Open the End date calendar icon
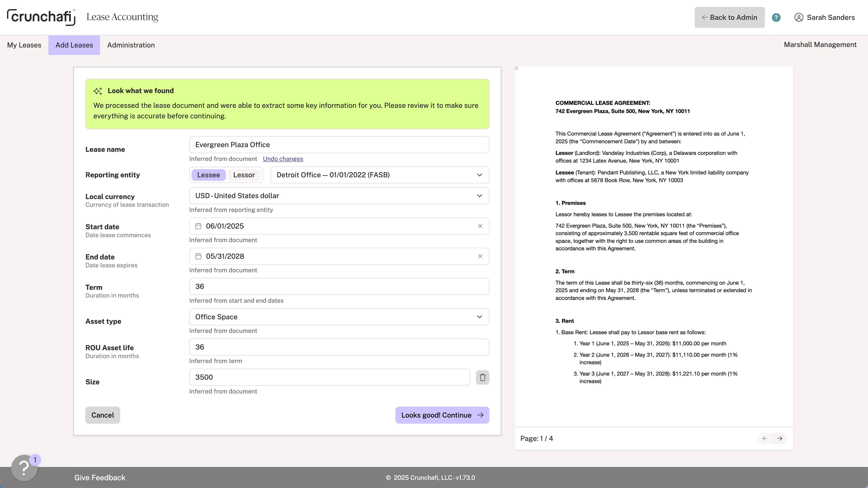Screen dimensions: 868x488 pyautogui.click(x=198, y=256)
